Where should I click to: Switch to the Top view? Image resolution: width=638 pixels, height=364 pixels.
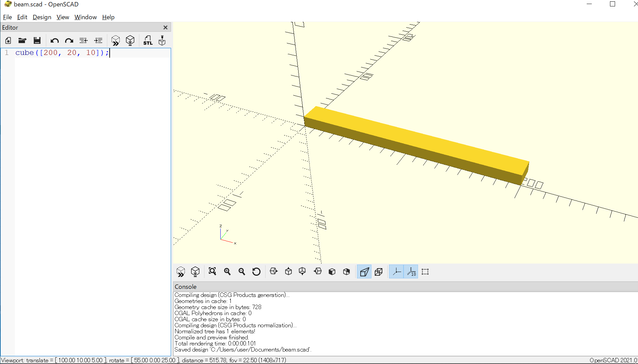coord(288,272)
